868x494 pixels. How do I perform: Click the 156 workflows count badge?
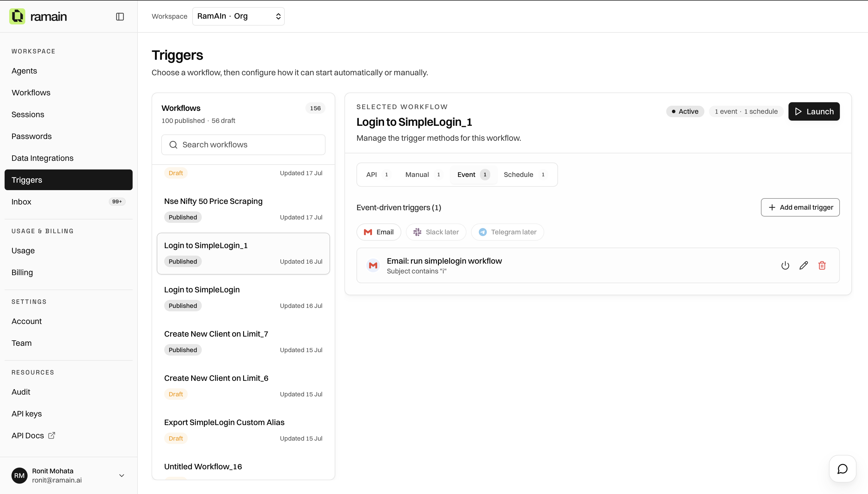tap(315, 108)
